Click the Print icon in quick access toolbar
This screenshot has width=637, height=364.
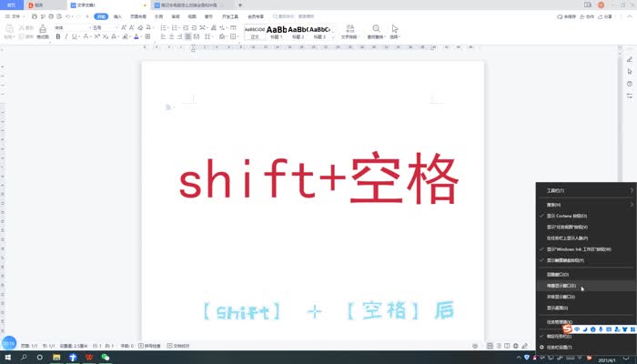51,16
